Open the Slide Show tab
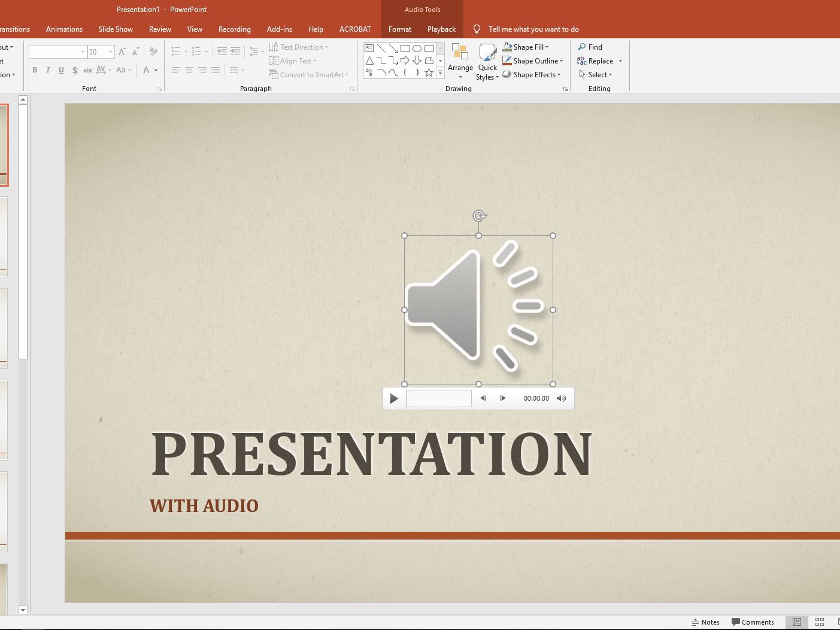 [x=116, y=29]
